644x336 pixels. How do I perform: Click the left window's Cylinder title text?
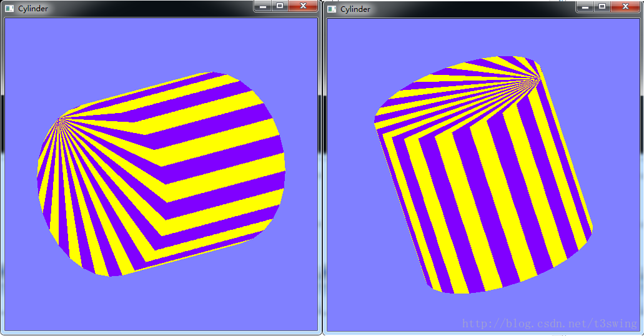point(33,9)
